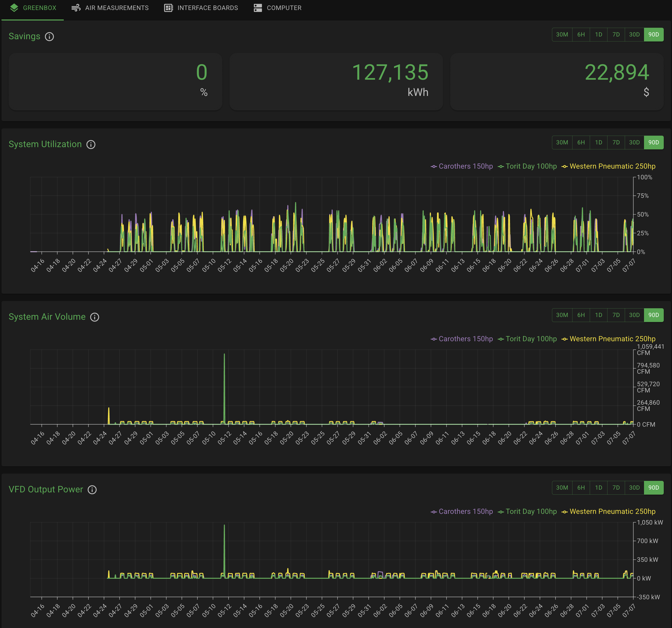Viewport: 672px width, 628px height.
Task: Switch to the INTERFACE BOARDS tab
Action: tap(201, 8)
